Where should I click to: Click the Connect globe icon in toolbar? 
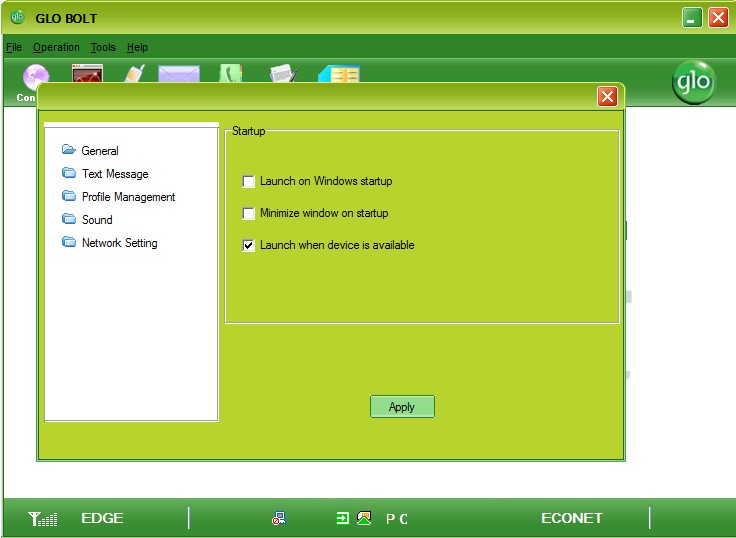pos(36,75)
